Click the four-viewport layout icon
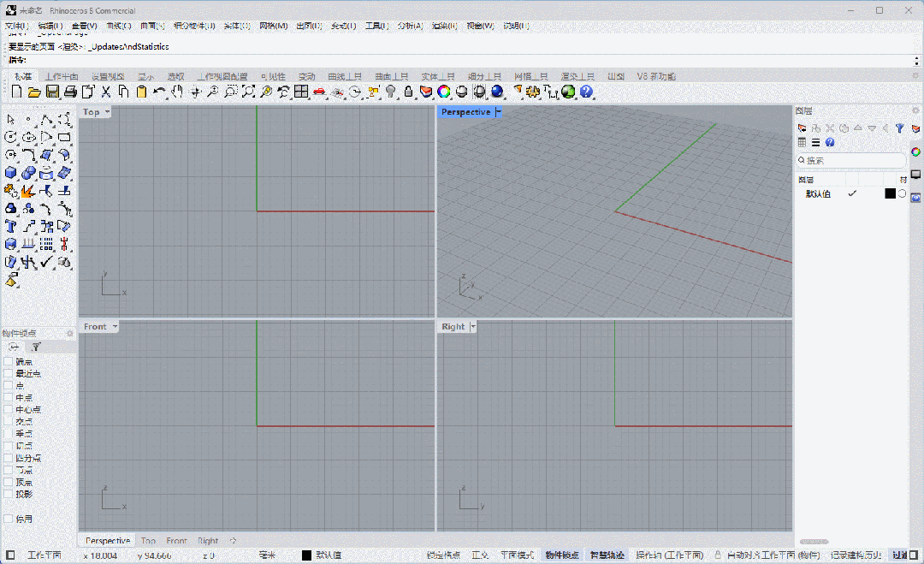The height and width of the screenshot is (564, 924). (x=301, y=92)
